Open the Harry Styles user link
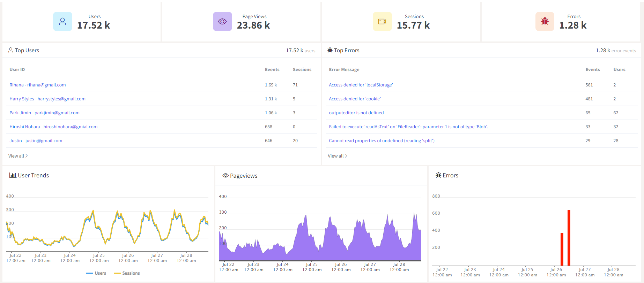 (x=47, y=99)
